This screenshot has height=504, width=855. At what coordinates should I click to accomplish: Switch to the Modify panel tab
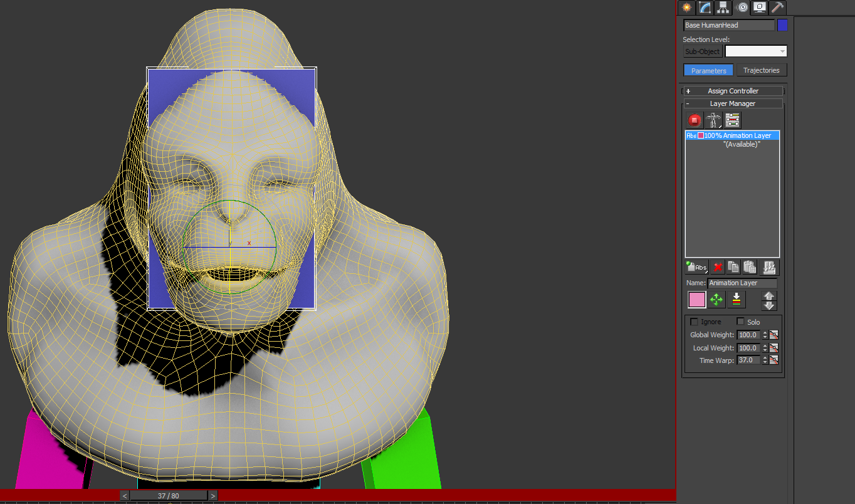(x=705, y=8)
